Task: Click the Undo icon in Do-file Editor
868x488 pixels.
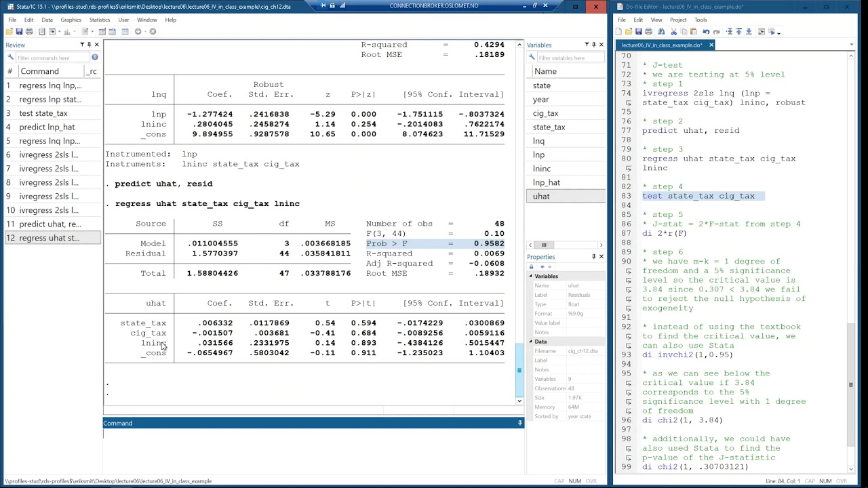Action: coord(706,31)
